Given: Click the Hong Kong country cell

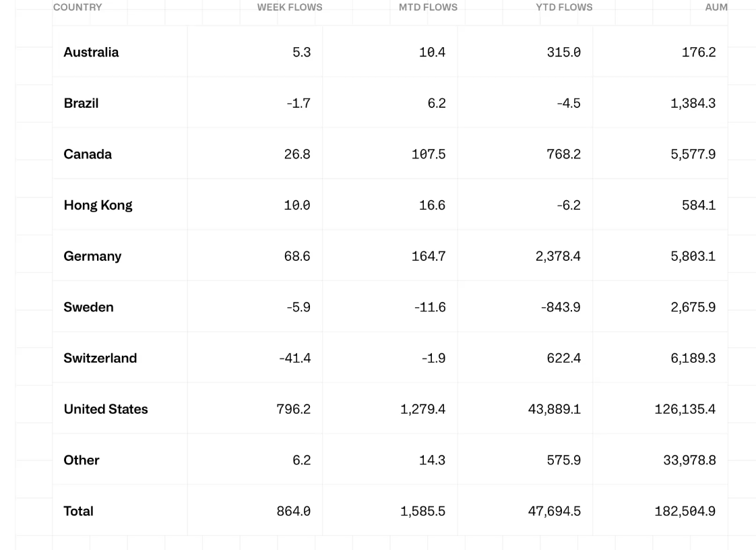Looking at the screenshot, I should coord(98,205).
